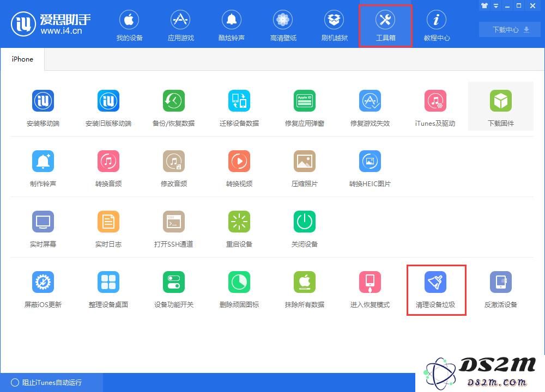
Task: Open 转换HEIC图片 tool
Action: [x=370, y=168]
